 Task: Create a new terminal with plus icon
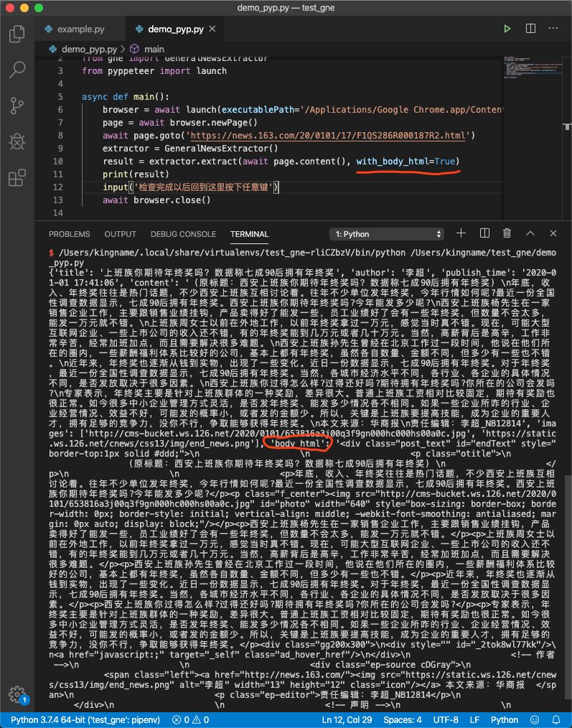tap(461, 233)
